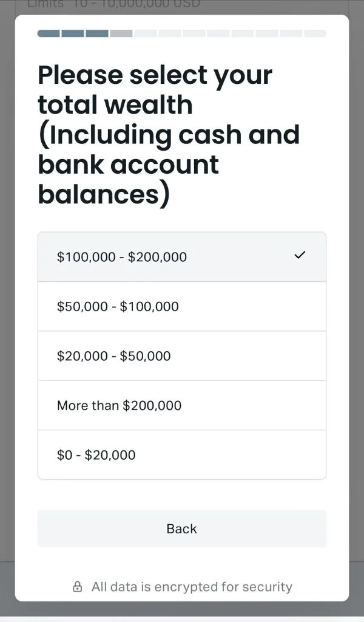Pick the $20,000 - $50,000 option
The width and height of the screenshot is (364, 622).
pyautogui.click(x=113, y=356)
